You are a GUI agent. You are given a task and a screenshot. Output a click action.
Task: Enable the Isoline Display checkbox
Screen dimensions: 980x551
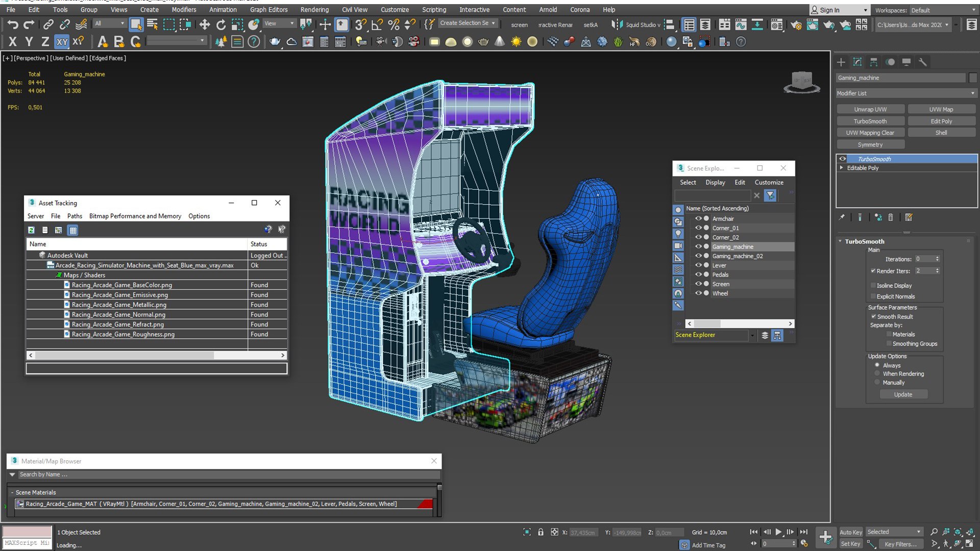tap(873, 286)
